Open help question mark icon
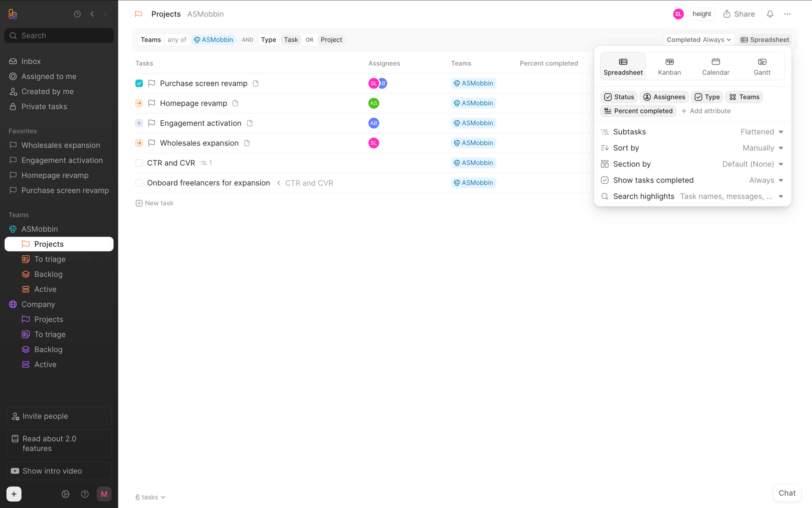Screen dimensions: 812x508 pos(85,494)
